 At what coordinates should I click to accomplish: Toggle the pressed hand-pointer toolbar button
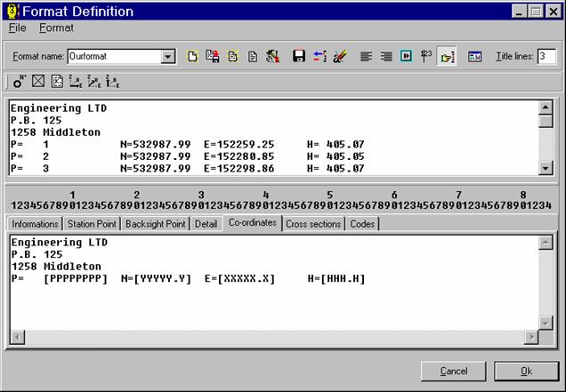(x=447, y=56)
